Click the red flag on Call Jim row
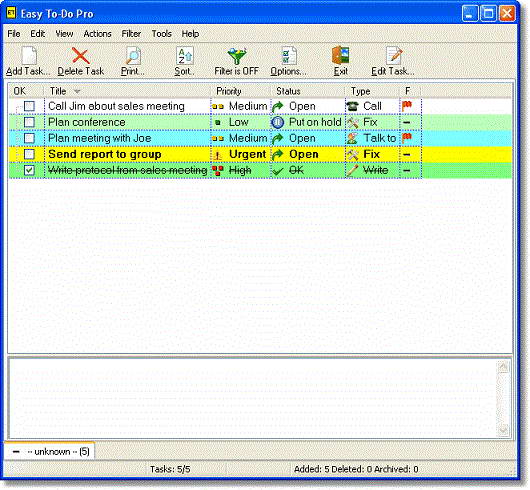Image resolution: width=530 pixels, height=490 pixels. point(407,106)
